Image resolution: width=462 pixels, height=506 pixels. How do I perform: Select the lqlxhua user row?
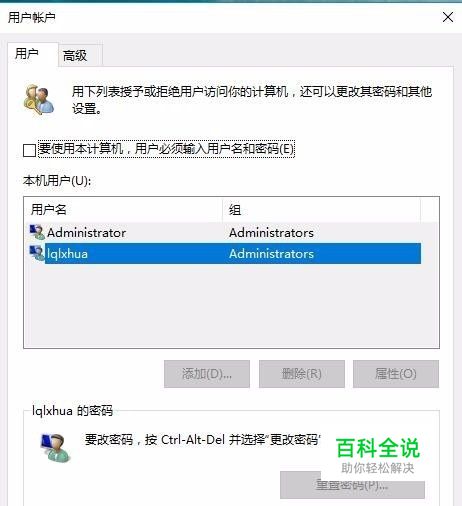coord(225,254)
